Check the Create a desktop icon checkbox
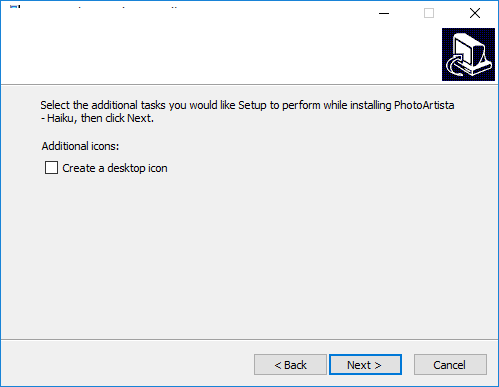The image size is (499, 387). point(51,168)
